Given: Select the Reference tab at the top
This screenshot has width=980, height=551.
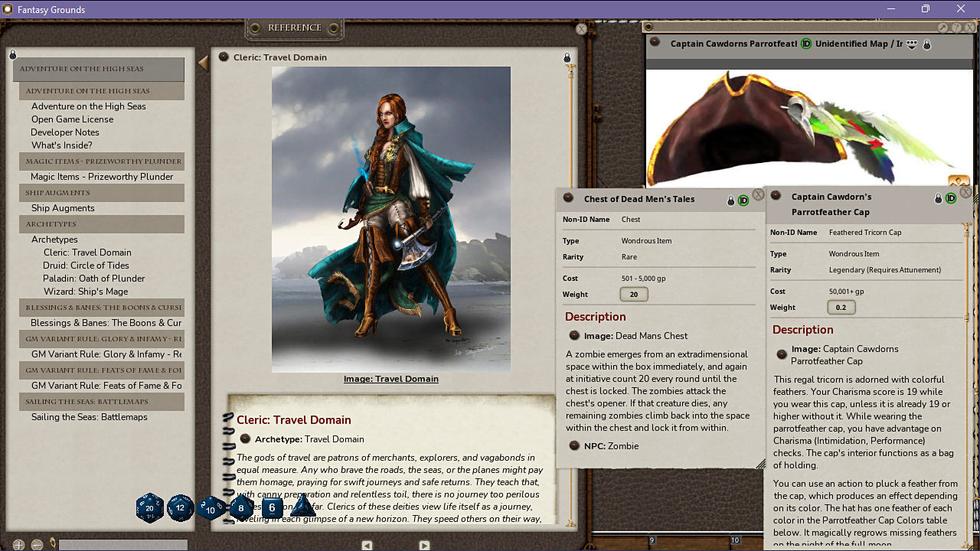Looking at the screenshot, I should point(293,27).
